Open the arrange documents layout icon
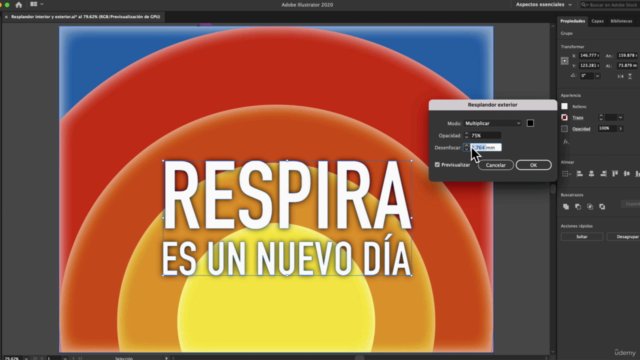This screenshot has height=360, width=640. click(x=36, y=4)
